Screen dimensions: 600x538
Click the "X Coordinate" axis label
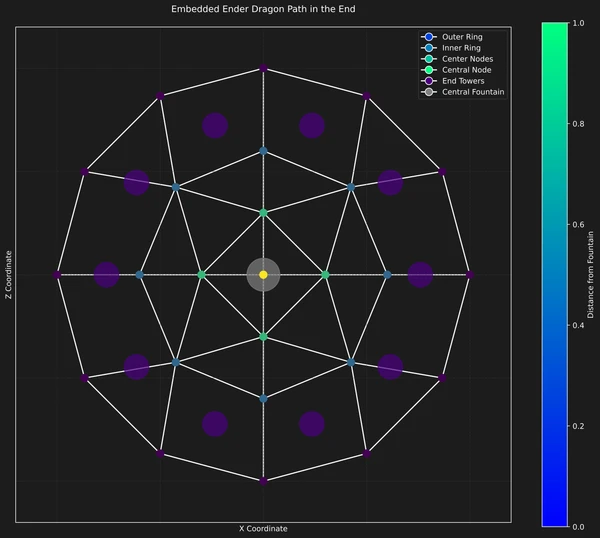click(263, 528)
